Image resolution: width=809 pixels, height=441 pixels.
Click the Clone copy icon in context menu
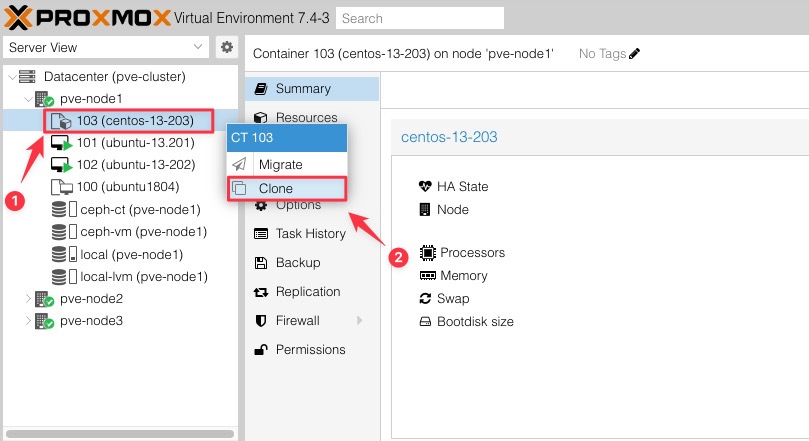(x=239, y=188)
